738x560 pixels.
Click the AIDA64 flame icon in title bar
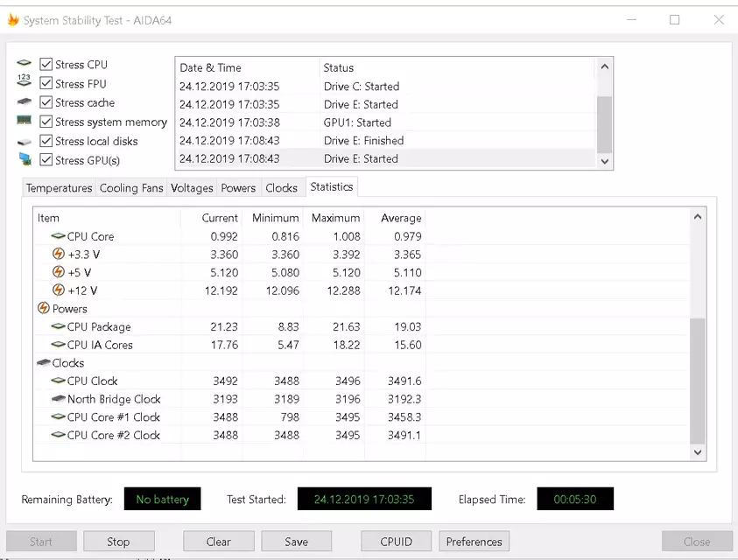13,20
